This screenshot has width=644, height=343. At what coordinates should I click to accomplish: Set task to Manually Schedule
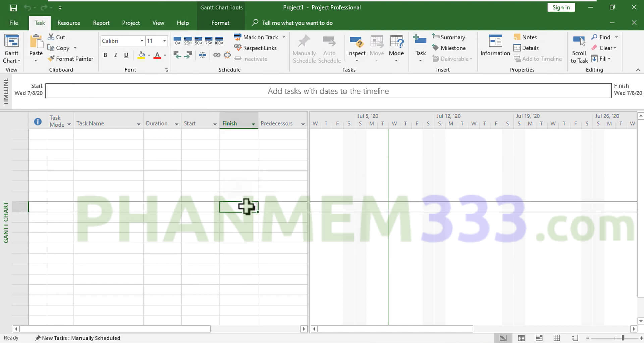pos(304,49)
